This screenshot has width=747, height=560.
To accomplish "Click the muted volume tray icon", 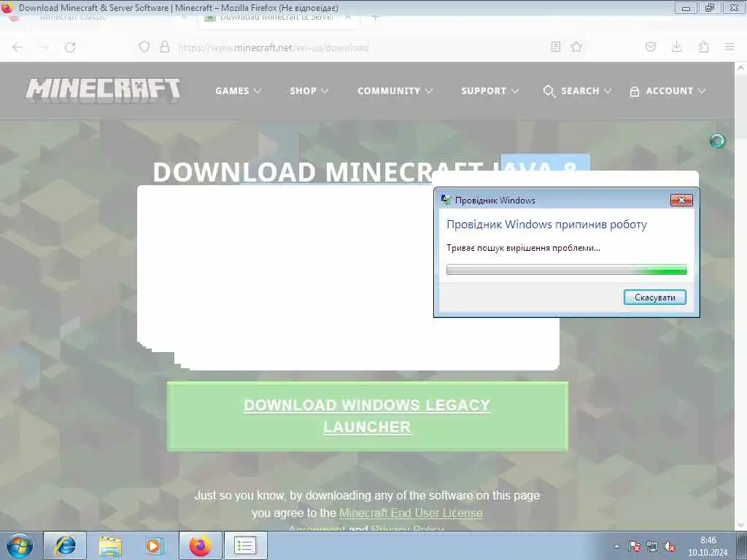I will pos(670,547).
